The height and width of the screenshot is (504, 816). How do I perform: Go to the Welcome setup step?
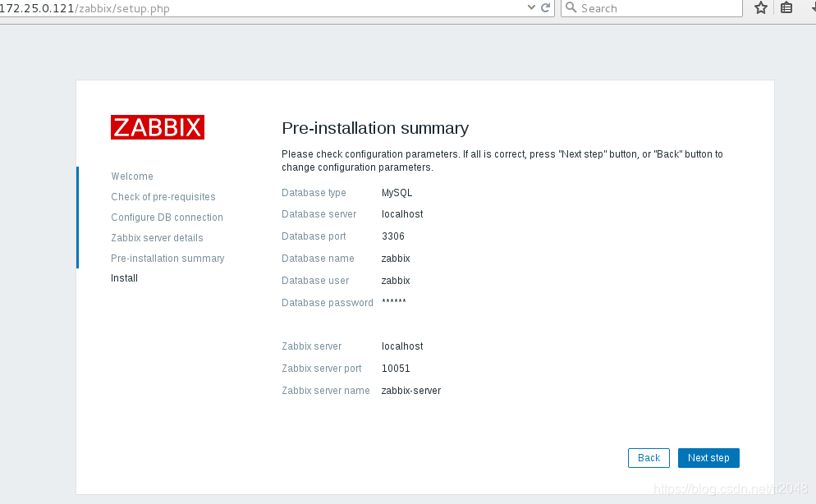132,176
